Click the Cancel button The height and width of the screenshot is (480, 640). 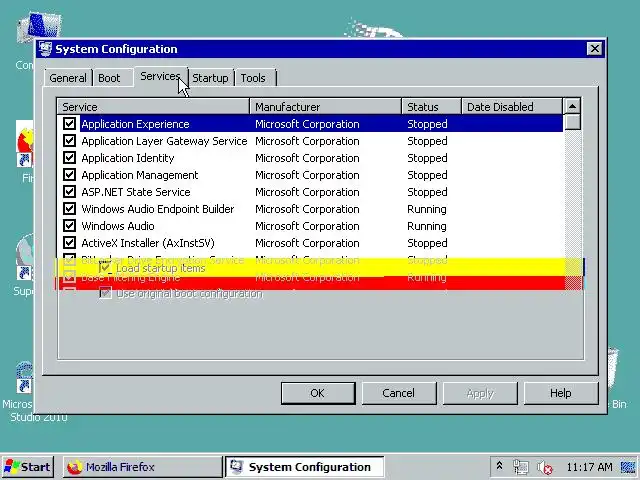(x=399, y=393)
